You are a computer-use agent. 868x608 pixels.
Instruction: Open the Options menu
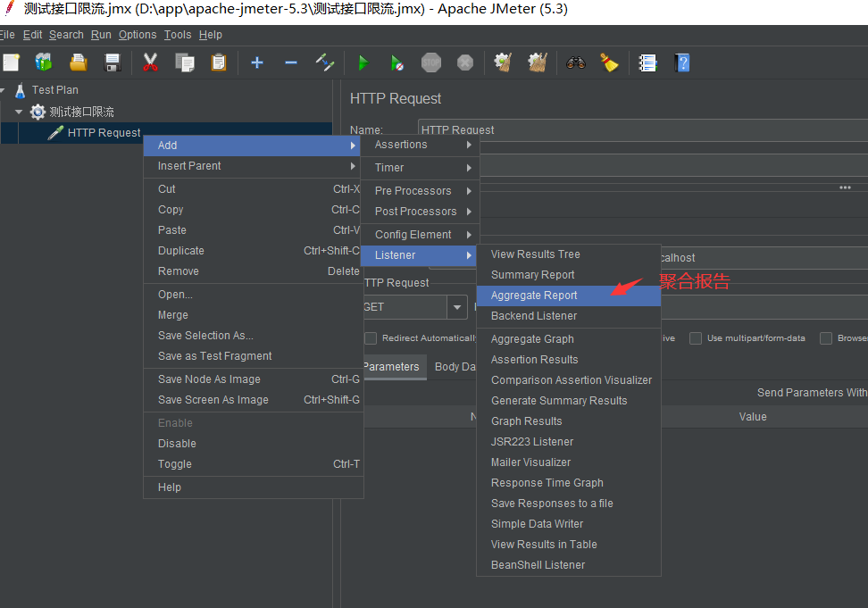[138, 35]
